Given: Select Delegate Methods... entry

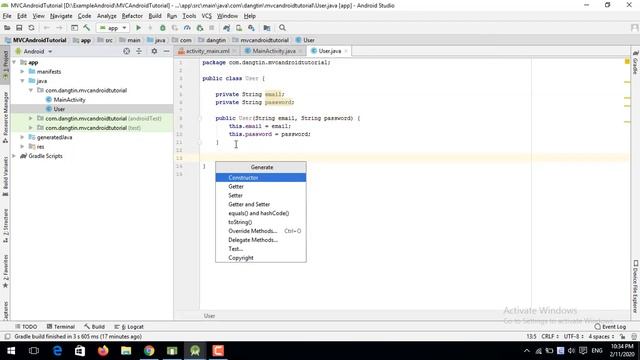Looking at the screenshot, I should coord(261,240).
